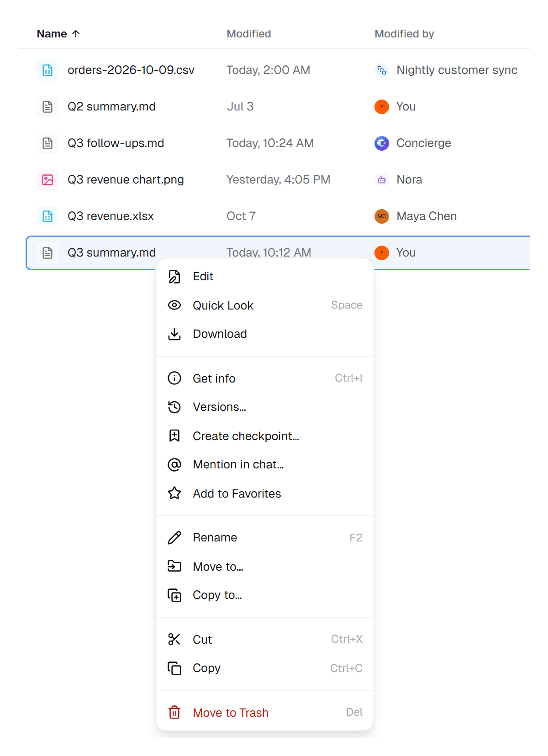Click the eye icon for Quick Look
Screen dimensions: 548x756
click(x=174, y=305)
